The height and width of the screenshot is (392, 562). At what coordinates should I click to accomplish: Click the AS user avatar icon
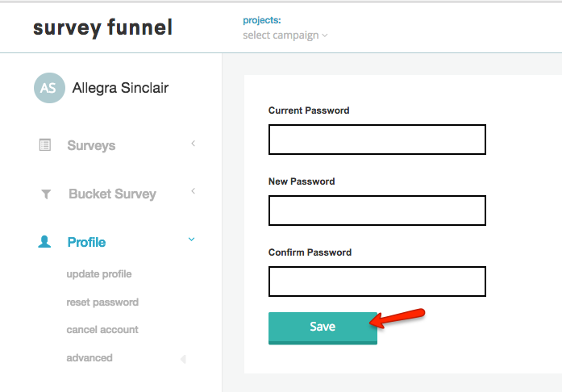point(49,88)
